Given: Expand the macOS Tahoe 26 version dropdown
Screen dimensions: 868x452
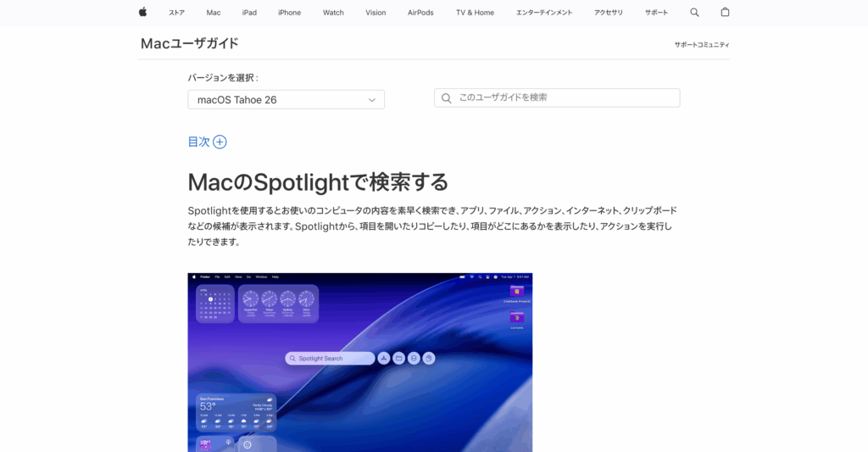Looking at the screenshot, I should [287, 100].
